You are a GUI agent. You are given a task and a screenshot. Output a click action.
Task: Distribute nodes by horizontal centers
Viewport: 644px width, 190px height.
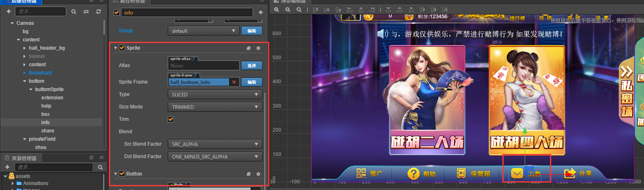click(x=434, y=9)
